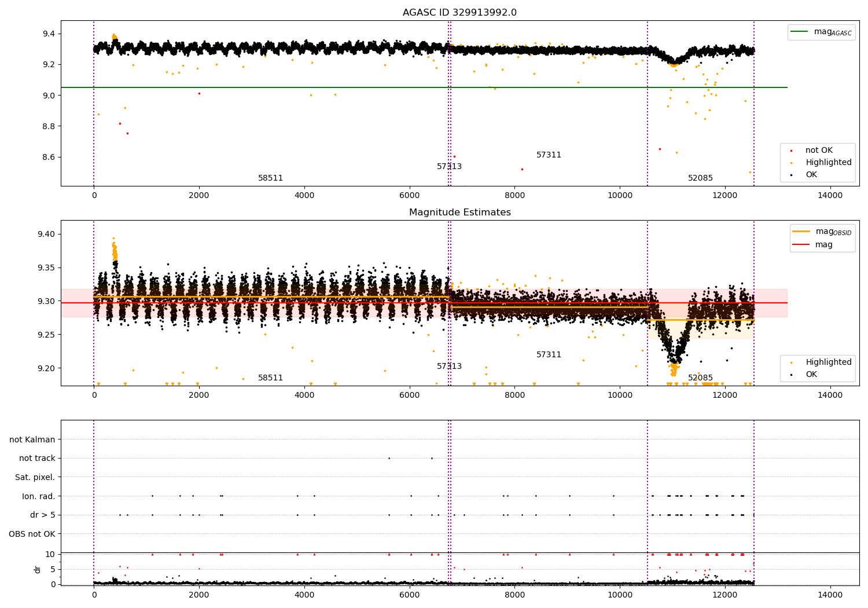Click the 12000 x-axis tick in top plot

click(x=725, y=196)
